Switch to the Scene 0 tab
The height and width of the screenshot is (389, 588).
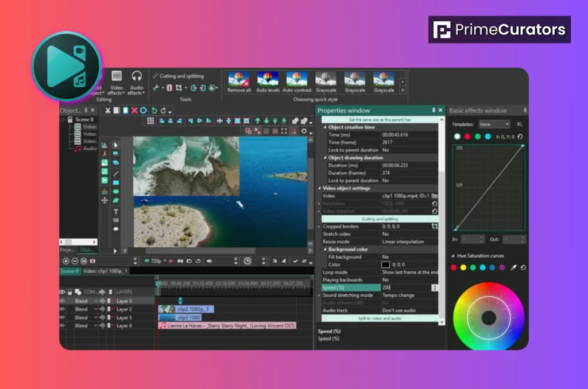[x=69, y=270]
